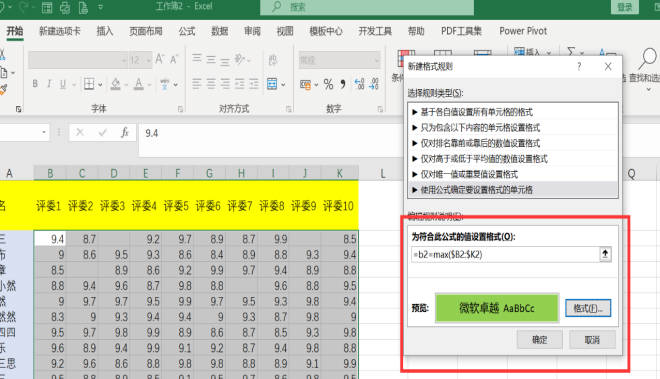Click the 确定 button in the dialog
The height and width of the screenshot is (379, 660).
(540, 339)
